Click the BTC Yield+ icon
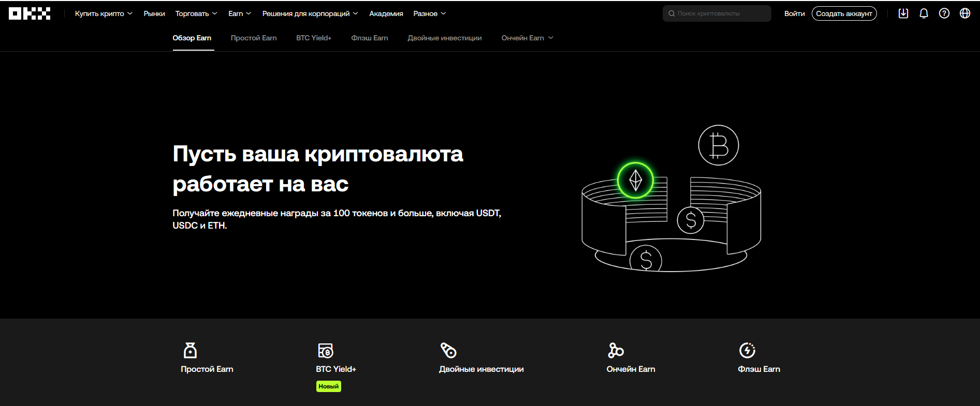The height and width of the screenshot is (406, 980). [326, 350]
